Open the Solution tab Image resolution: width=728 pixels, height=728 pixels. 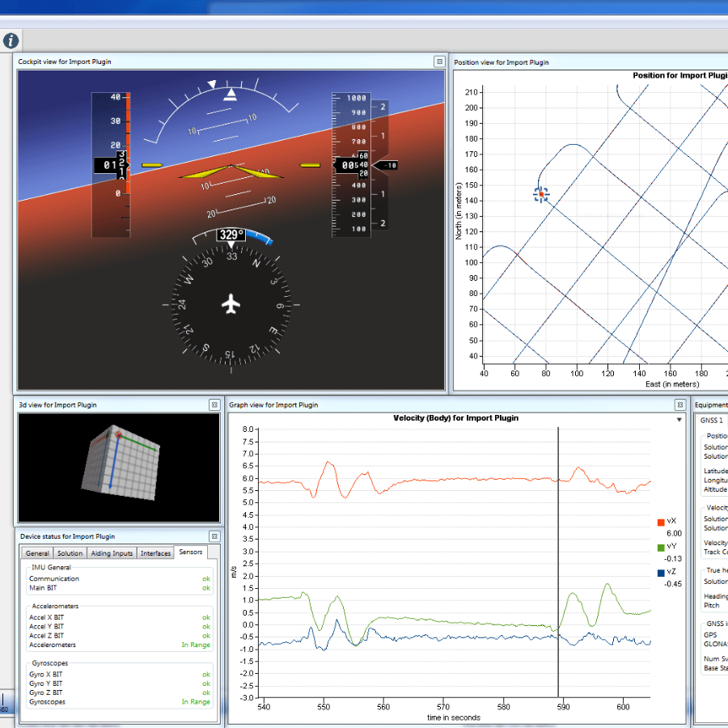[70, 553]
